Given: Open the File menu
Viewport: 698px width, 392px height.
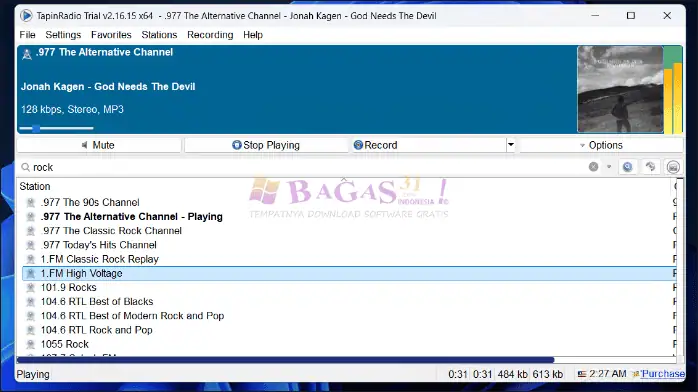Looking at the screenshot, I should (x=27, y=35).
